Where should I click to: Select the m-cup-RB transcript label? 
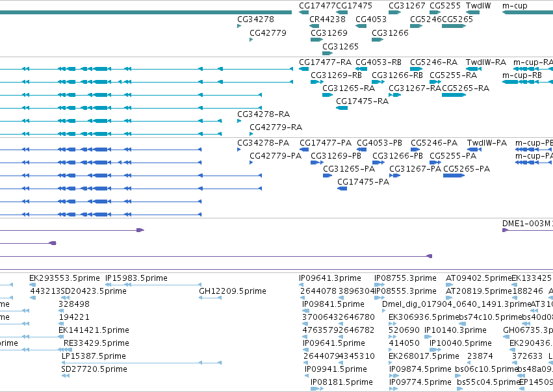[x=522, y=75]
